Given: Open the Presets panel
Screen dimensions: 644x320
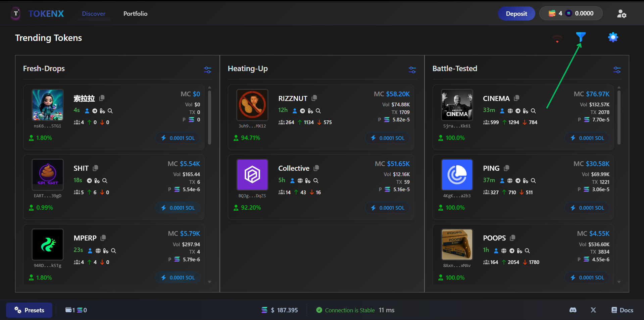Looking at the screenshot, I should [x=29, y=310].
